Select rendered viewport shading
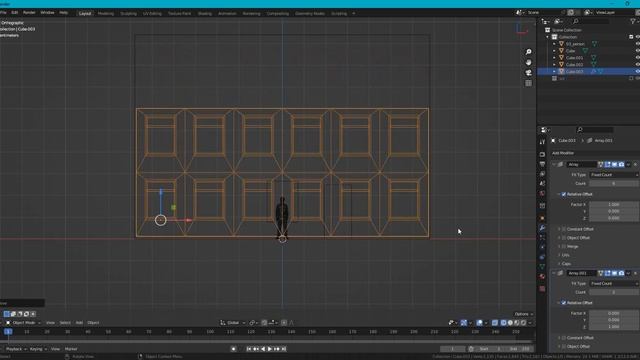The width and height of the screenshot is (640, 360). pos(524,323)
